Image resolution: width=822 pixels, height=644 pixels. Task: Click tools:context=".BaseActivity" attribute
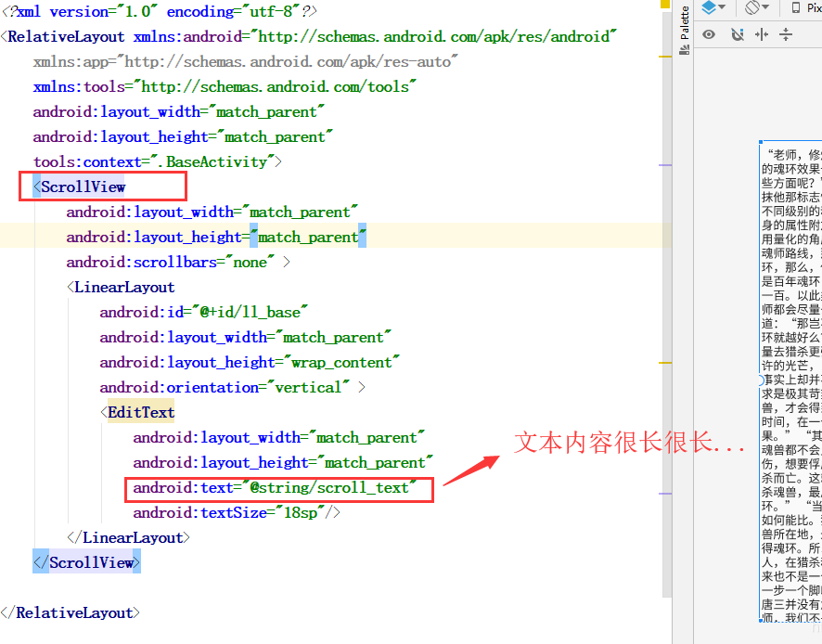[153, 161]
